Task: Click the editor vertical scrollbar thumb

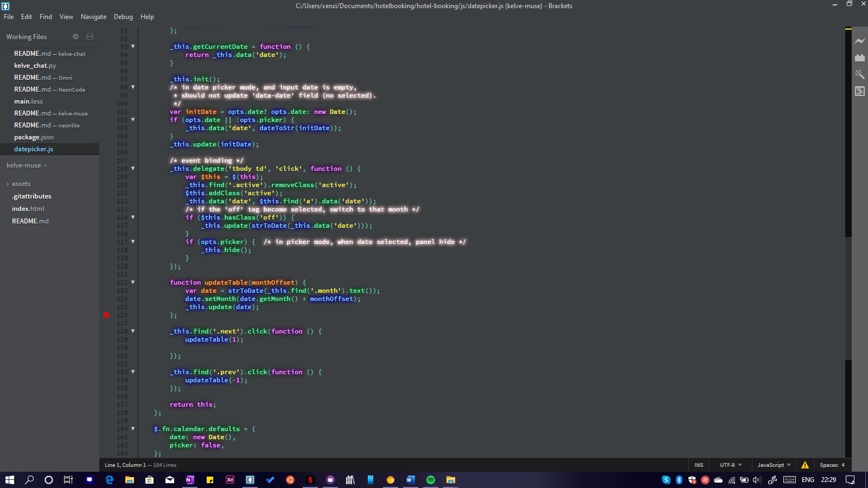Action: (x=848, y=299)
